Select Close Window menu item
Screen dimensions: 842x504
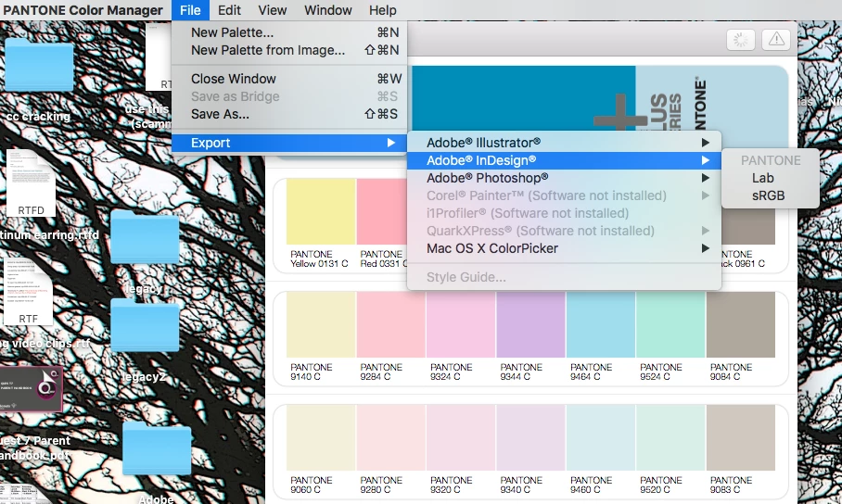coord(289,79)
